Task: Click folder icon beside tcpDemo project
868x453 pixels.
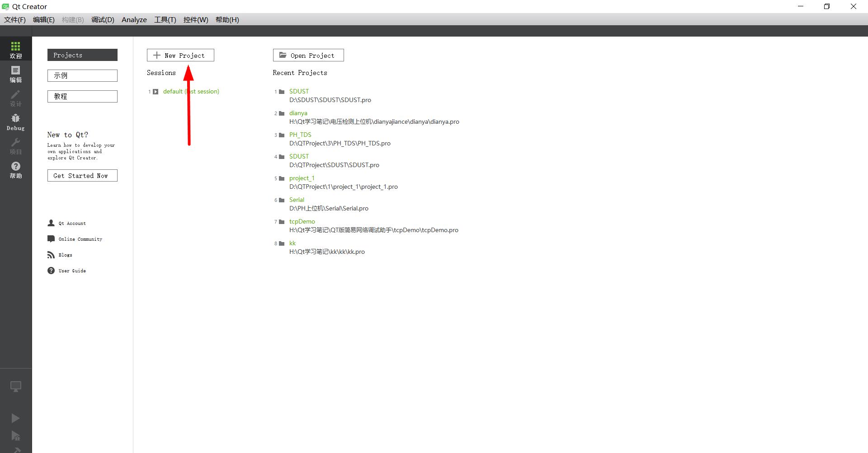Action: pos(282,222)
